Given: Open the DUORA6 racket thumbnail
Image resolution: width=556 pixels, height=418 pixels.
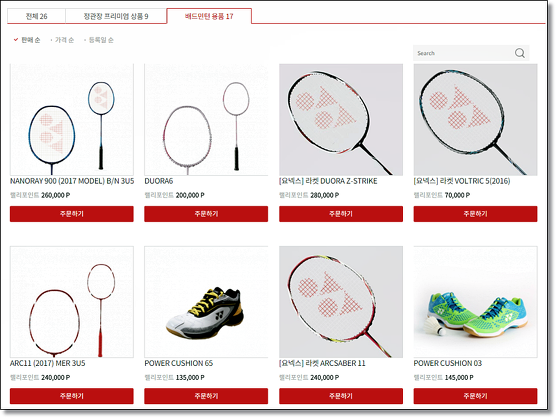Looking at the screenshot, I should tap(206, 119).
